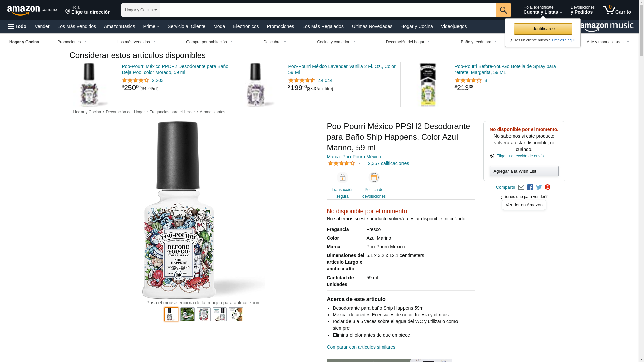The width and height of the screenshot is (644, 362).
Task: Click into the search text field
Action: point(328,10)
